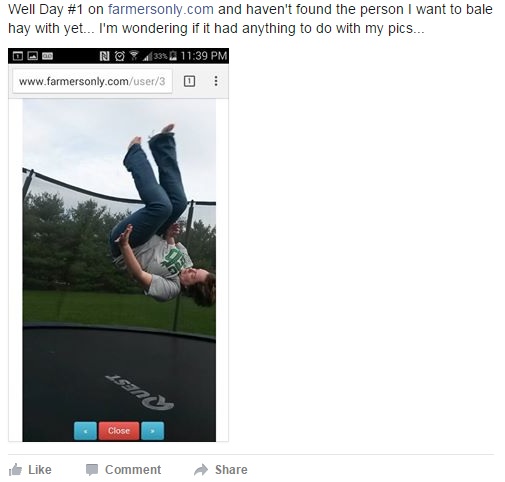Click the Comment text label
This screenshot has height=482, width=505.
[133, 470]
